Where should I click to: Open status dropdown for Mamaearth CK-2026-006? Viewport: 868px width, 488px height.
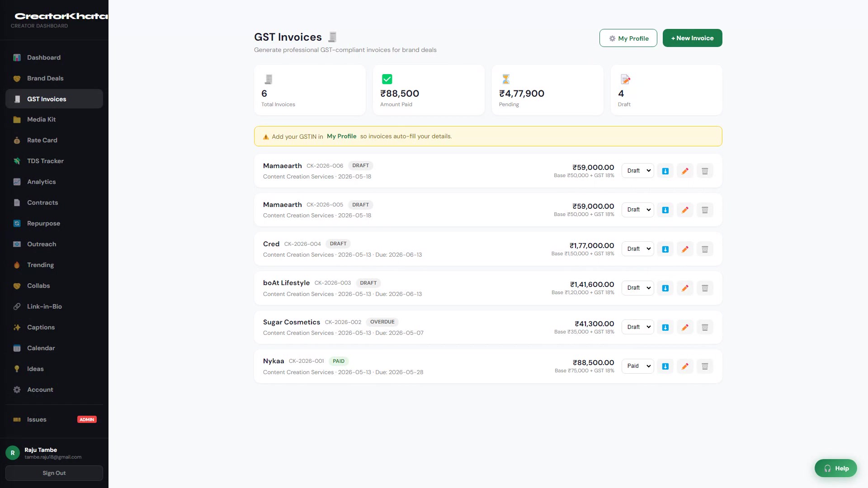click(x=638, y=171)
